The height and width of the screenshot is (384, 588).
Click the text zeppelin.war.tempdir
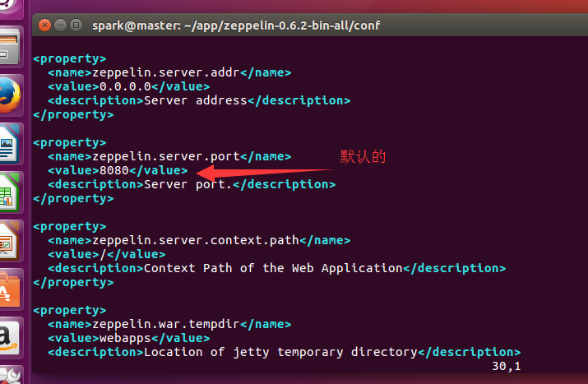coord(166,324)
